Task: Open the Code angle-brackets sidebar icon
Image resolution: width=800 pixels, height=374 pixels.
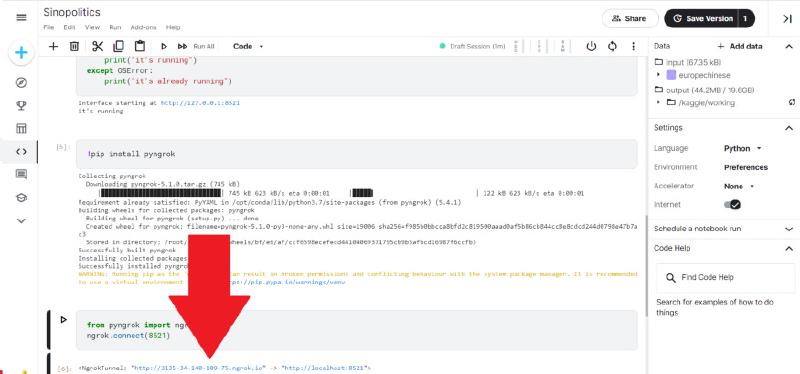Action: click(21, 152)
